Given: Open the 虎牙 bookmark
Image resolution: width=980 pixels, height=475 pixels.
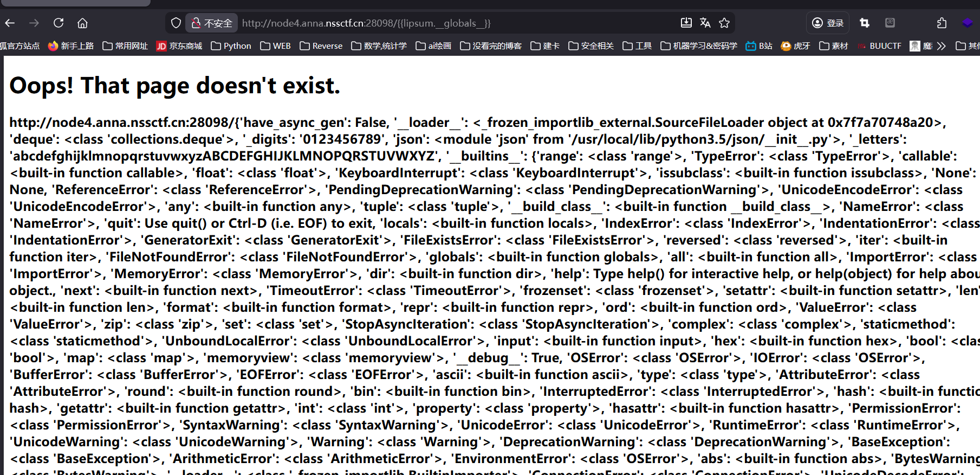Looking at the screenshot, I should coord(795,46).
